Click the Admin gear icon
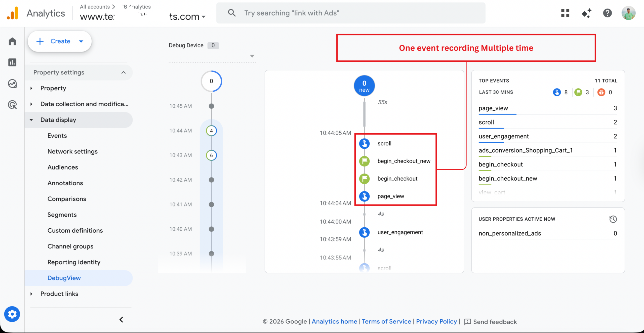644x333 pixels. pos(12,314)
